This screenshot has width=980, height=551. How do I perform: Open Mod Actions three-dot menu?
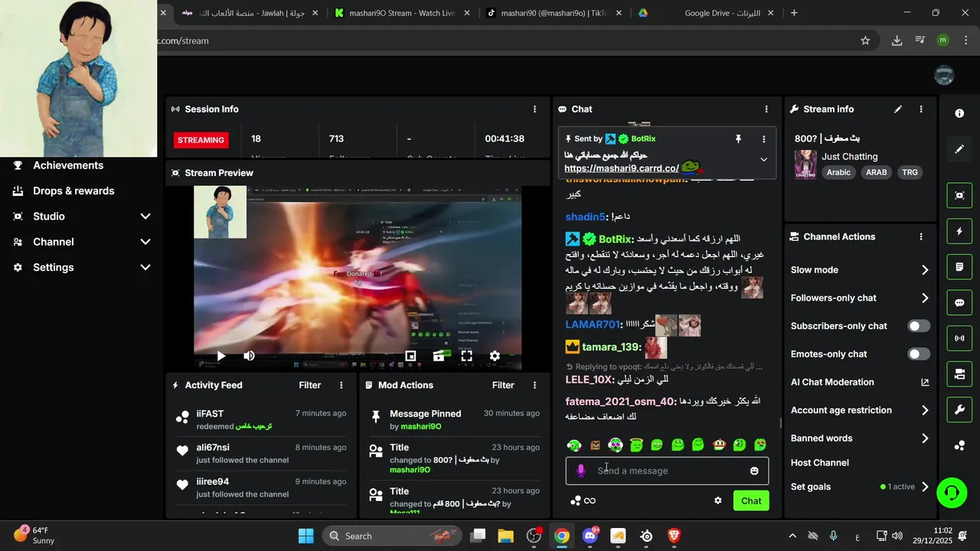click(x=534, y=385)
